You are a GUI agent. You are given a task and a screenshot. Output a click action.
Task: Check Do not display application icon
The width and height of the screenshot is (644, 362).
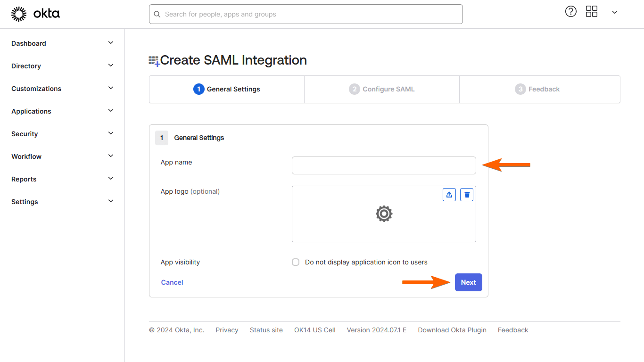(296, 262)
